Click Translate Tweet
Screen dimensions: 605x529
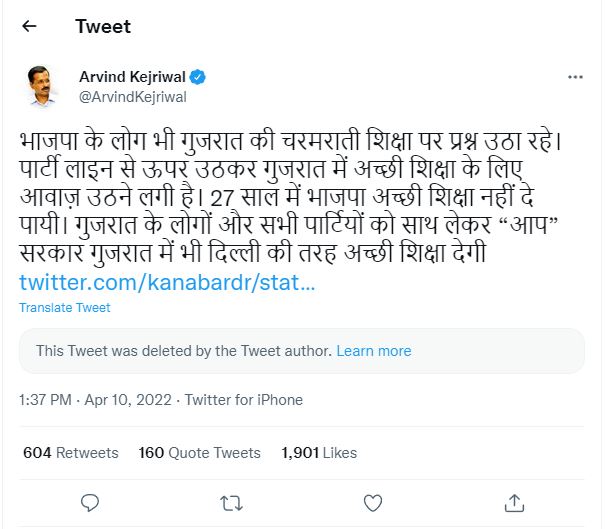point(65,308)
